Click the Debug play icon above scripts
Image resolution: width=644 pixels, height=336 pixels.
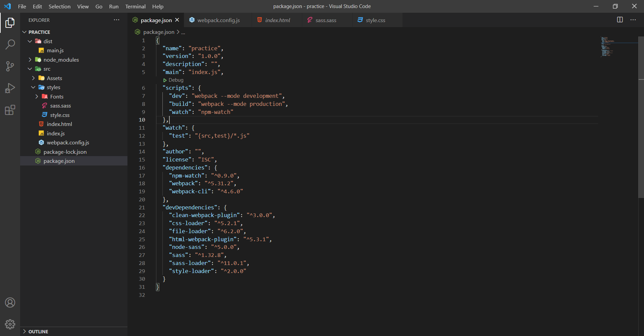165,80
